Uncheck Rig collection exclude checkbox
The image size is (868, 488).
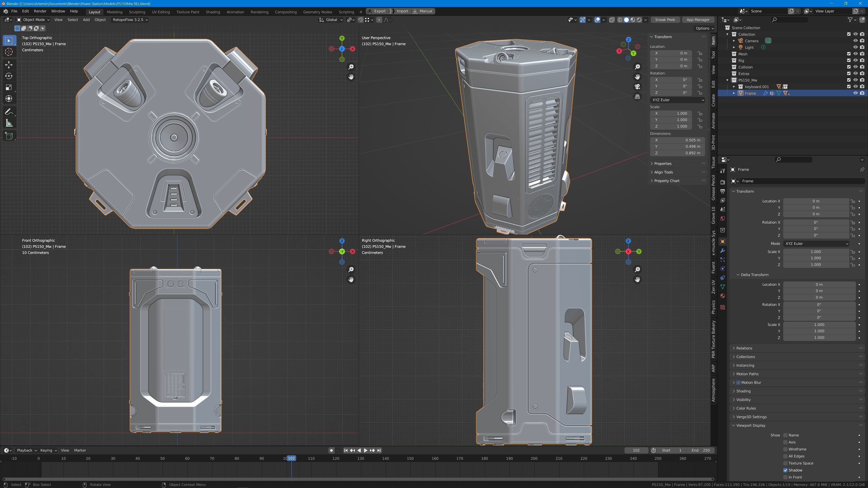(x=849, y=61)
